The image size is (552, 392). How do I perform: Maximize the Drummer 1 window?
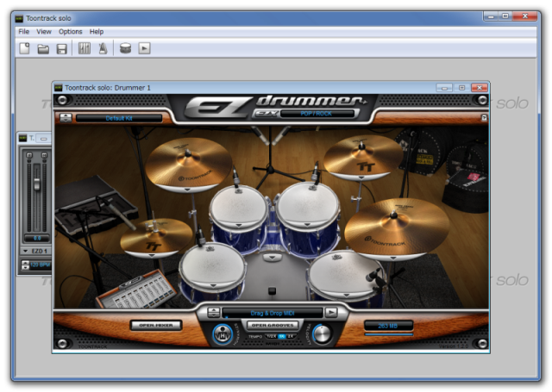pyautogui.click(x=461, y=88)
